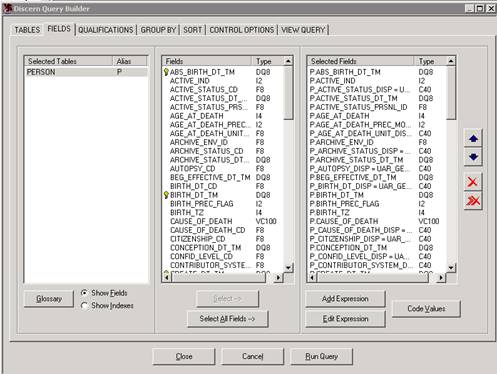Remove all fields with double red X
The width and height of the screenshot is (497, 374).
[473, 201]
